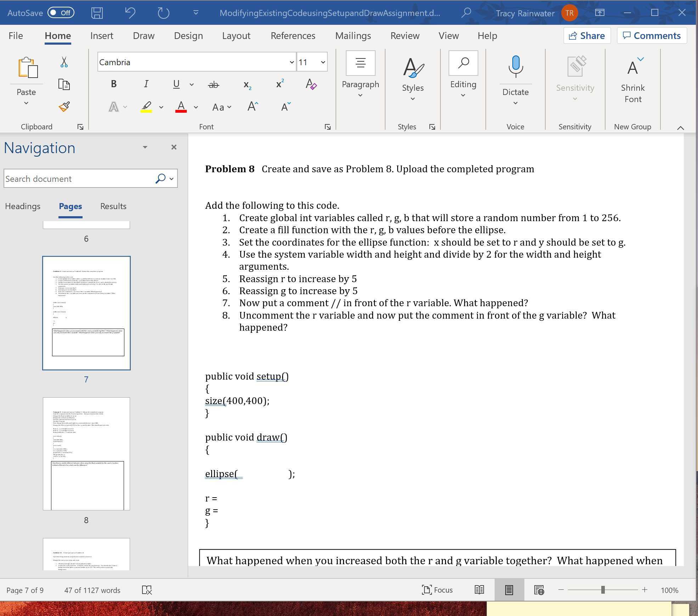Click the Share button
Screen dimensions: 698x616
point(586,35)
